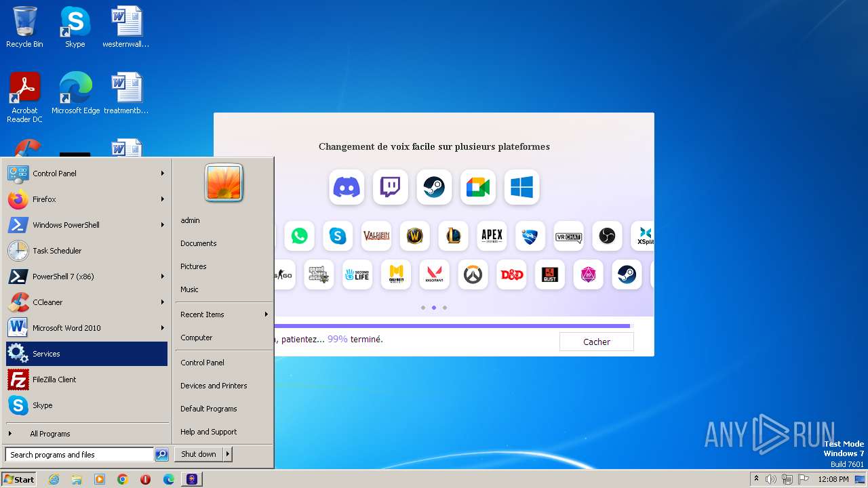Image resolution: width=868 pixels, height=488 pixels.
Task: Expand Microsoft Word 2010 recent files arrow
Action: pyautogui.click(x=163, y=328)
